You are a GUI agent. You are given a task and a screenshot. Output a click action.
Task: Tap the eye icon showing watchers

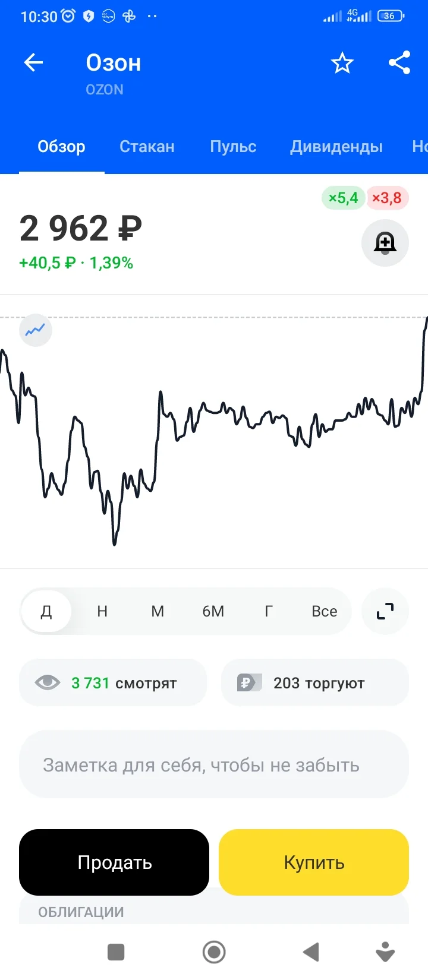(x=48, y=682)
